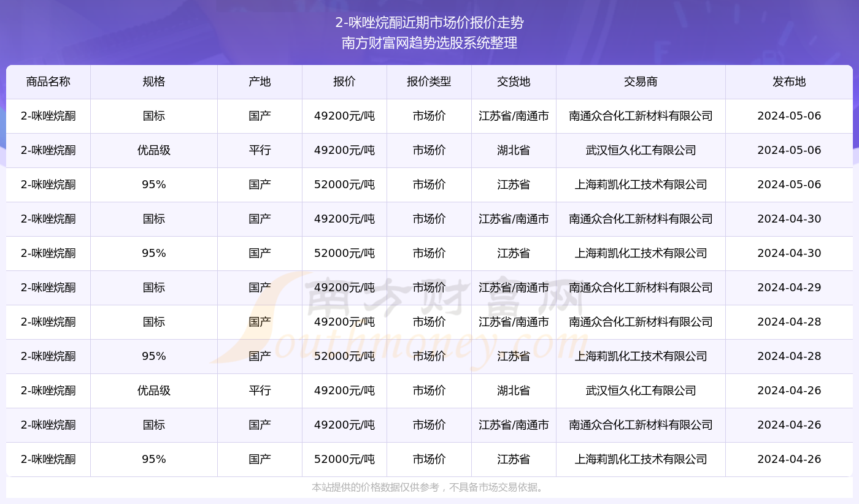The image size is (859, 504).
Task: Click 95% in the 2024-04-30 row
Action: coord(154,253)
